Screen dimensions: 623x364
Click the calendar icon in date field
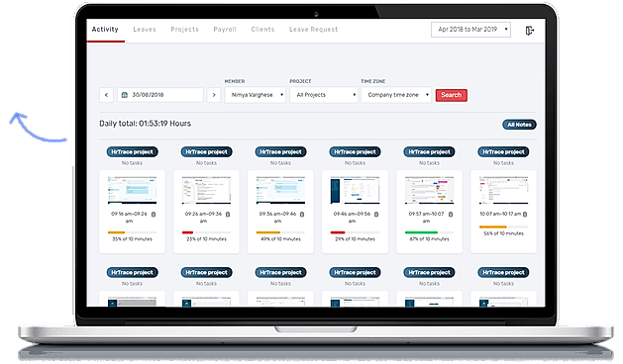point(125,95)
